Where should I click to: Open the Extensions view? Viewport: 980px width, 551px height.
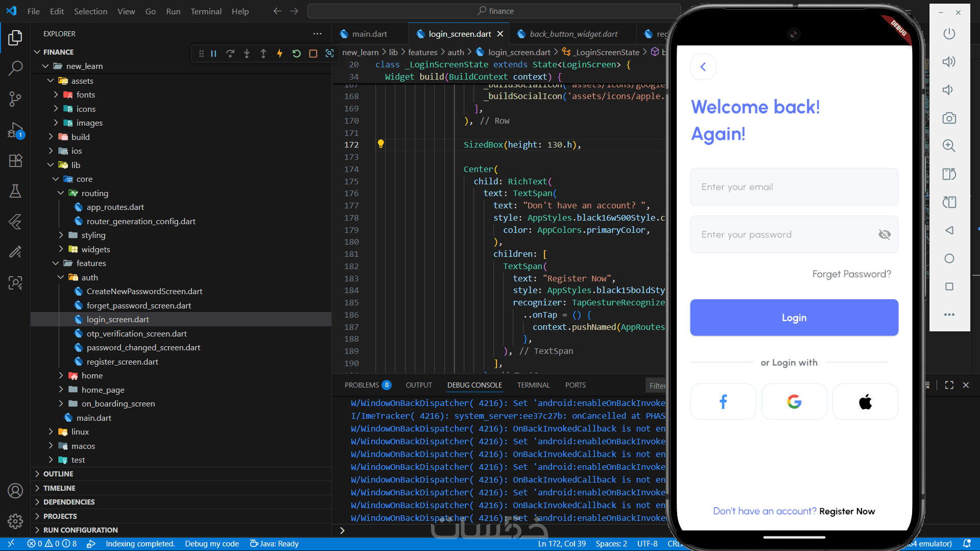(x=15, y=160)
